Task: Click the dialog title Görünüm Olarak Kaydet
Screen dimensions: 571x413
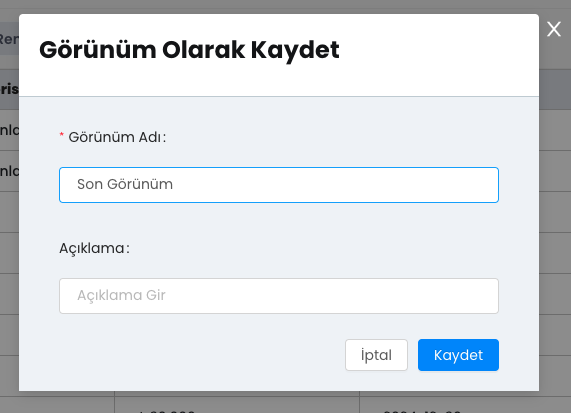Action: click(189, 50)
